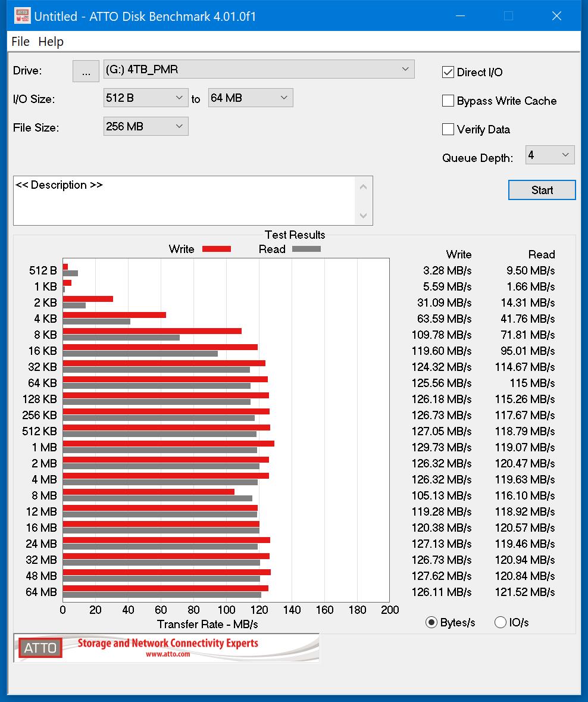This screenshot has width=588, height=702.
Task: Click the ATTO app icon in the title bar
Action: pos(21,15)
